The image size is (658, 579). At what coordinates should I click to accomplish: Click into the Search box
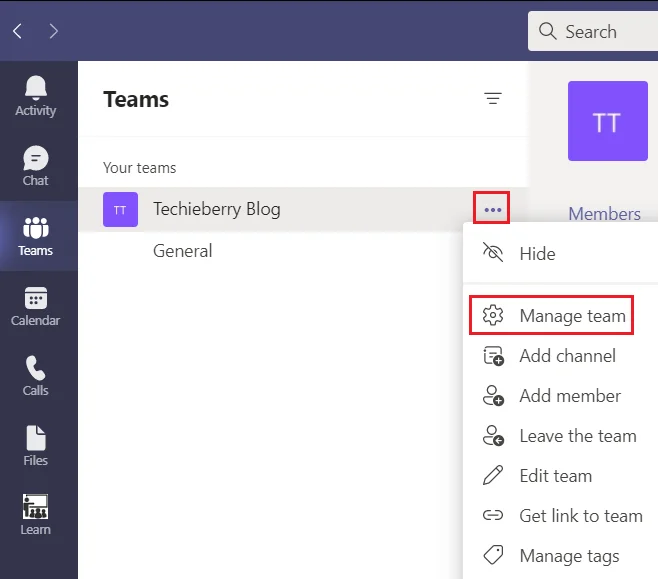point(593,31)
